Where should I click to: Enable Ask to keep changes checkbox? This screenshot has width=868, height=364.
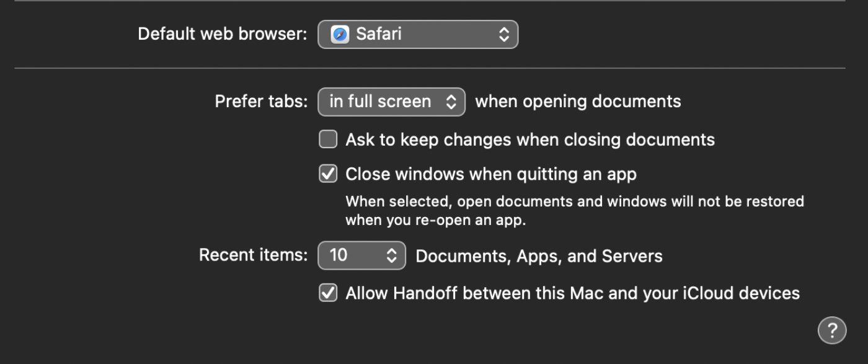[328, 140]
